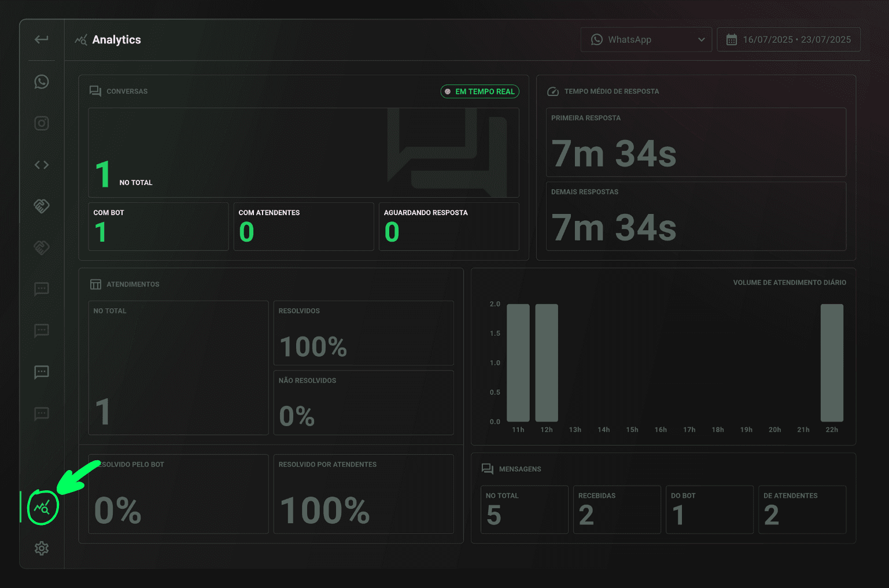Select the COM ATENDENTES conversations card
Viewport: 889px width, 588px height.
coord(304,226)
